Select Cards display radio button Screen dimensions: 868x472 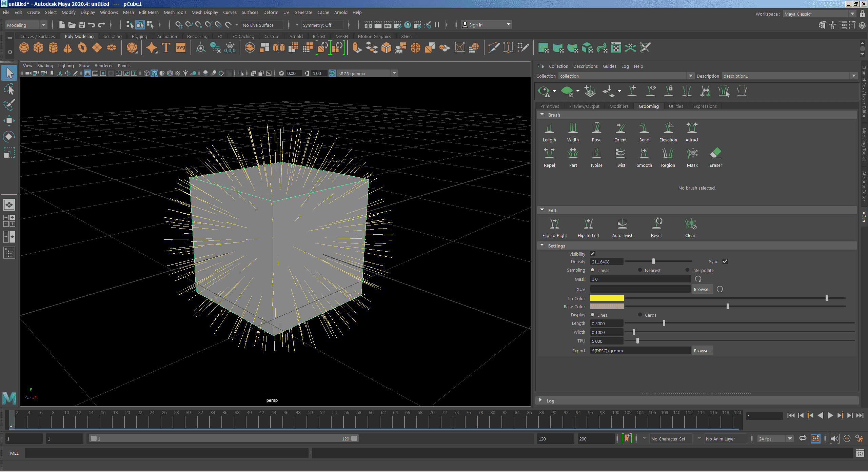pyautogui.click(x=640, y=315)
